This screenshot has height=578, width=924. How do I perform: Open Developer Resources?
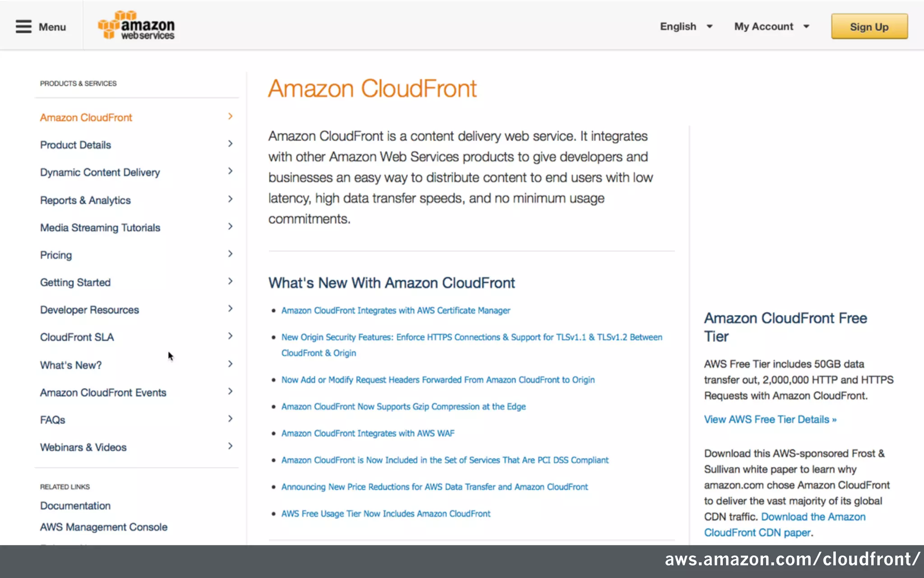[x=89, y=310]
